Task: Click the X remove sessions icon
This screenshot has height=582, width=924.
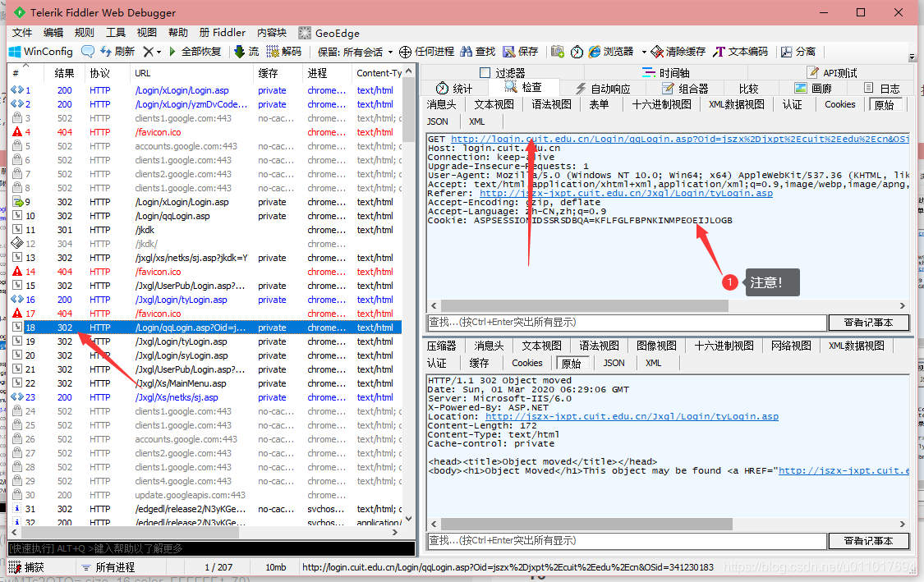Action: pos(148,52)
